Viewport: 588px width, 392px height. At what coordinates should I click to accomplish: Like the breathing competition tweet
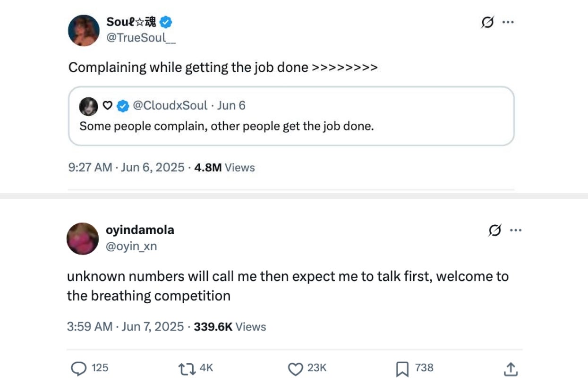[296, 368]
